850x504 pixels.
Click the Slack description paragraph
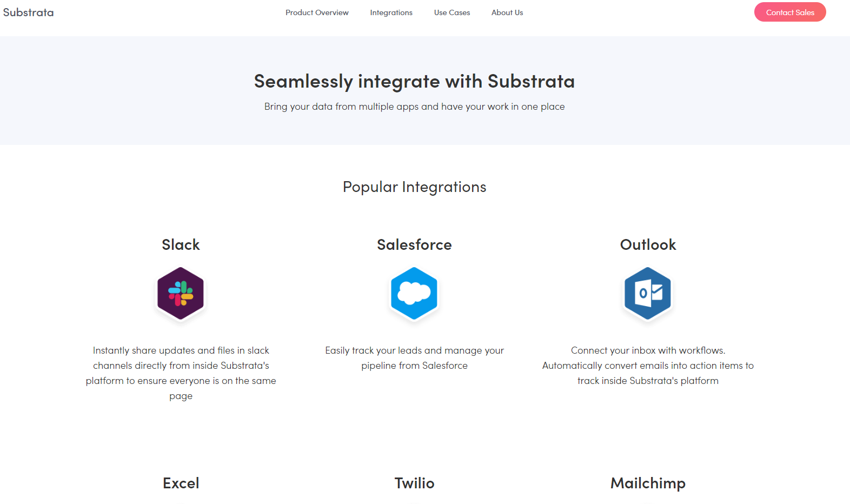(x=181, y=373)
